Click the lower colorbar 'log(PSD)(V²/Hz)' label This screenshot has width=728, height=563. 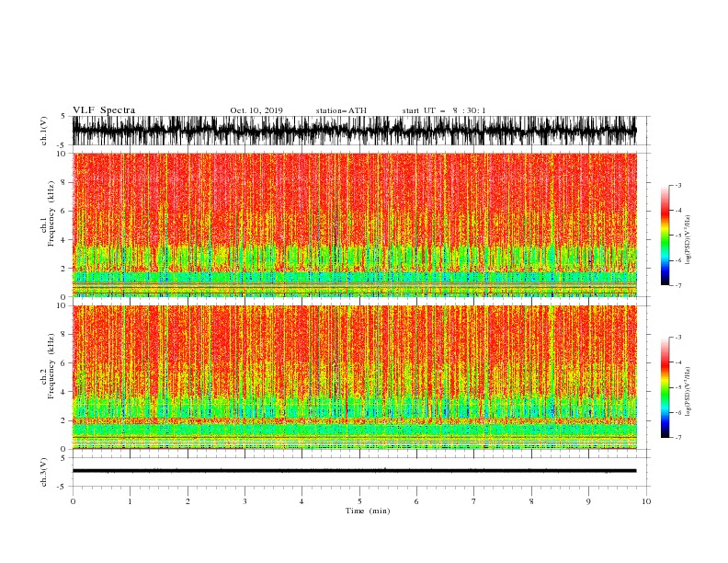pyautogui.click(x=688, y=392)
